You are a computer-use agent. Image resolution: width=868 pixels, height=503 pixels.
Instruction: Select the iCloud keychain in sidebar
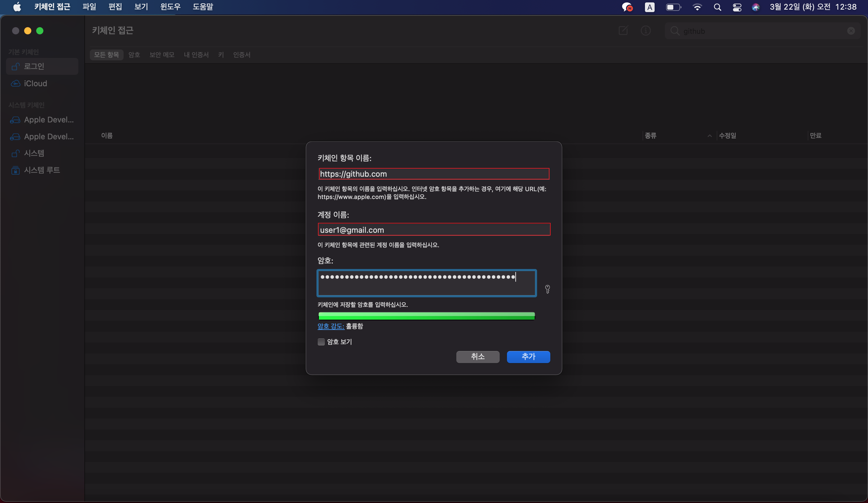(x=35, y=83)
